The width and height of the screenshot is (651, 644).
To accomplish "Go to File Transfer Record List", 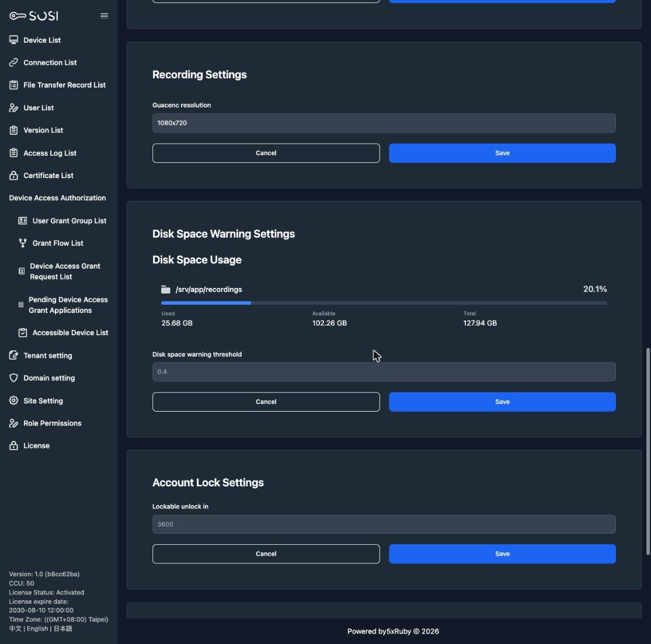I will click(x=64, y=85).
